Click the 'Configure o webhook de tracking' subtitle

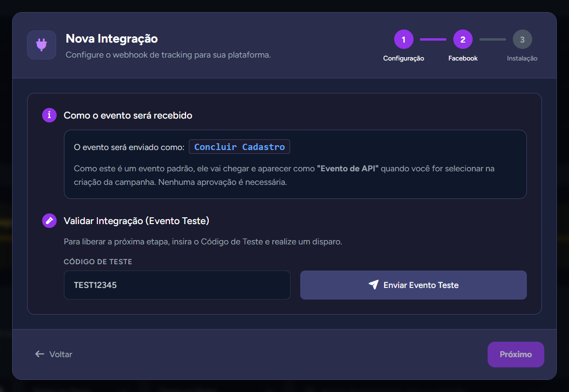click(168, 55)
